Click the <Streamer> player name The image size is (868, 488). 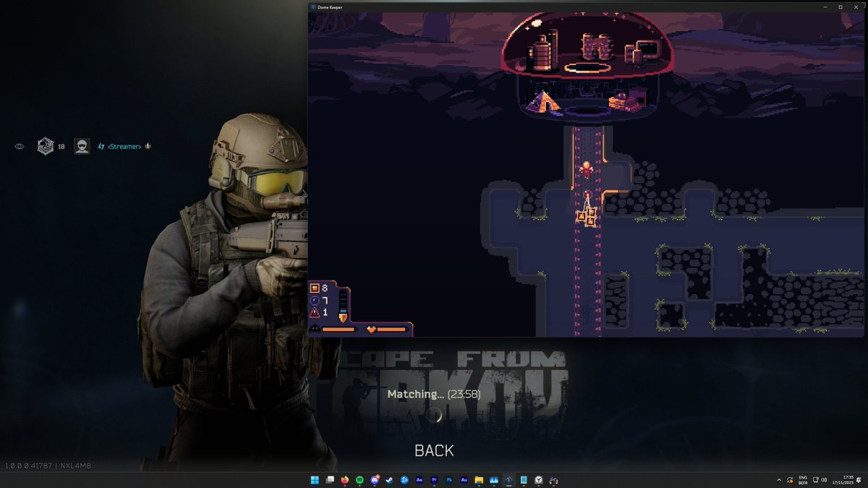124,147
